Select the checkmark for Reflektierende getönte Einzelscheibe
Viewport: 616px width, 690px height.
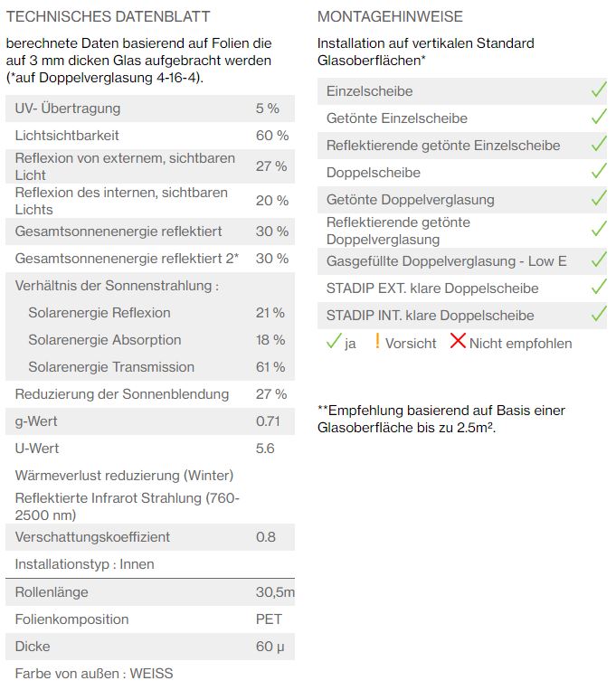(599, 144)
